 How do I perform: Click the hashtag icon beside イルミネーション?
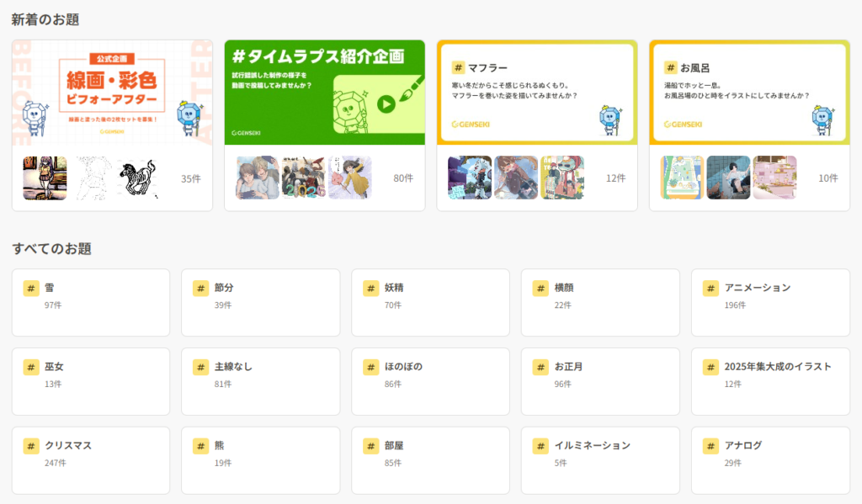tap(541, 446)
